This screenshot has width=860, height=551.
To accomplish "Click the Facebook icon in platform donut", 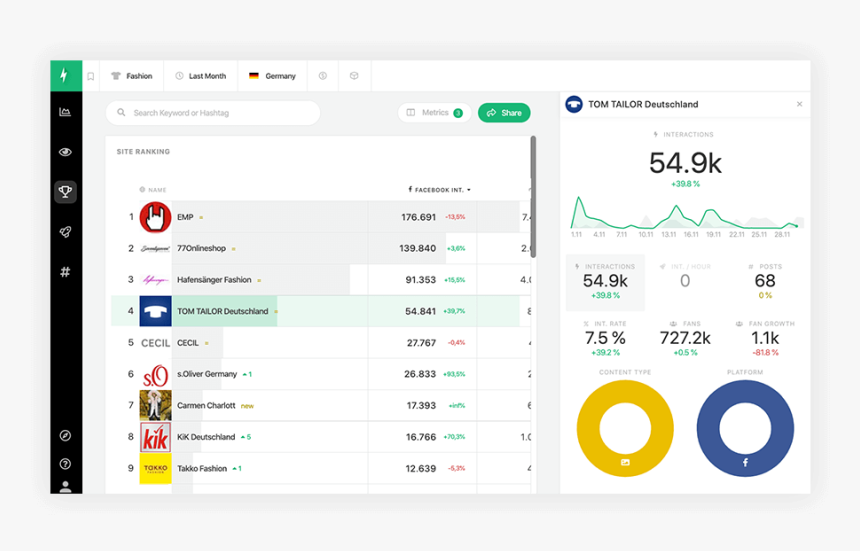I will (745, 462).
